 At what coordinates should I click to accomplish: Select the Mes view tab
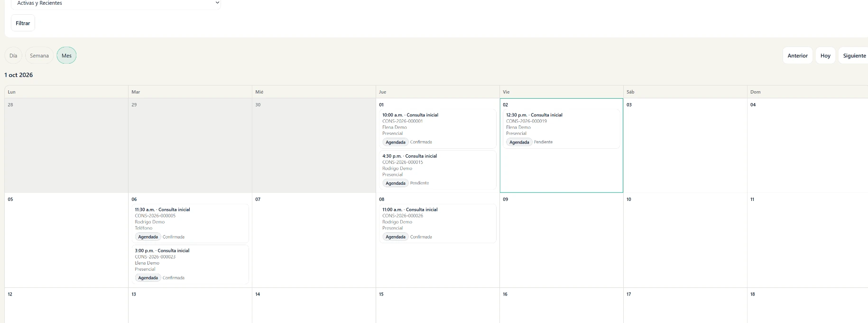point(66,56)
